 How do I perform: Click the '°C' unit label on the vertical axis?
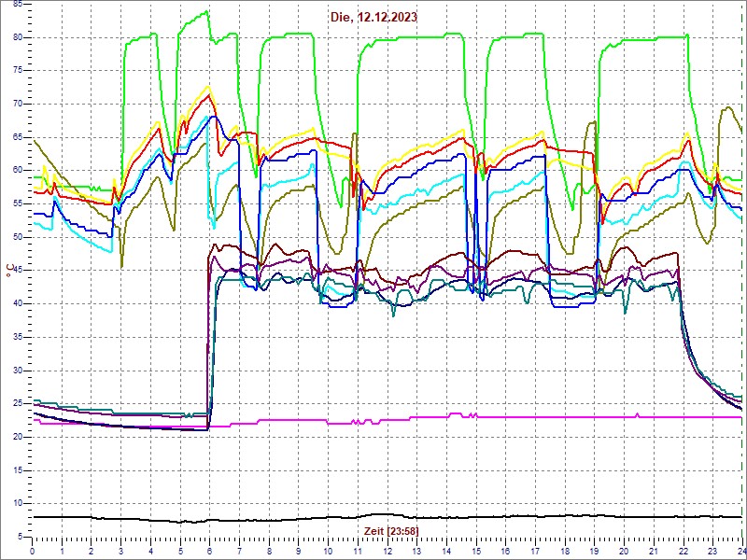point(9,271)
